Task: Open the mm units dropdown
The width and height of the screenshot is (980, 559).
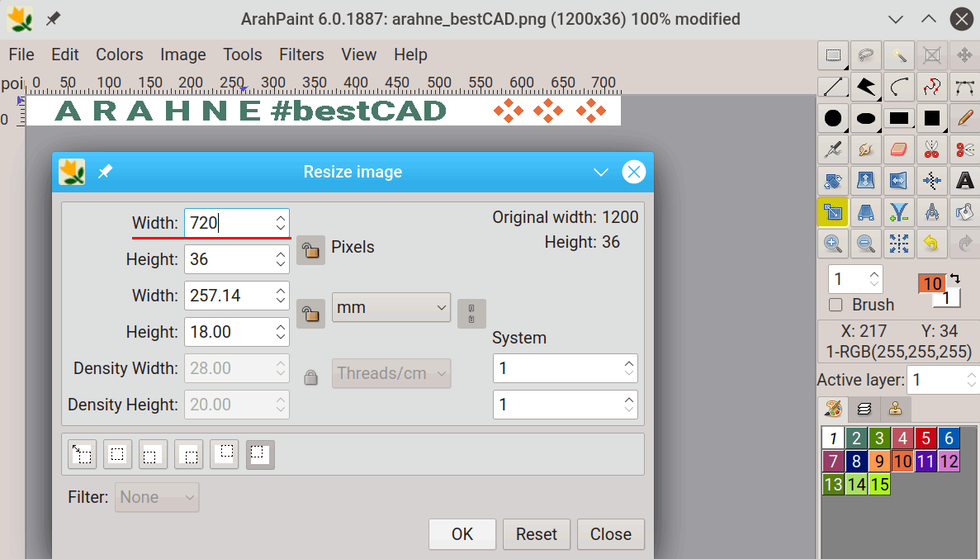Action: coord(391,307)
